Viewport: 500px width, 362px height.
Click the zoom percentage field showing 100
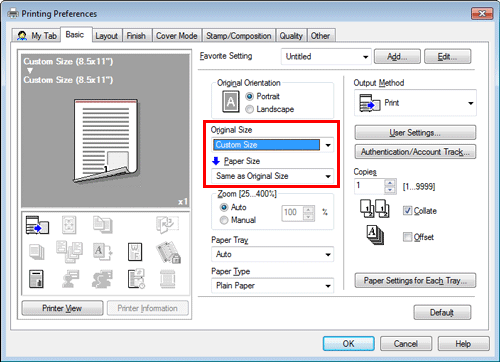click(293, 213)
